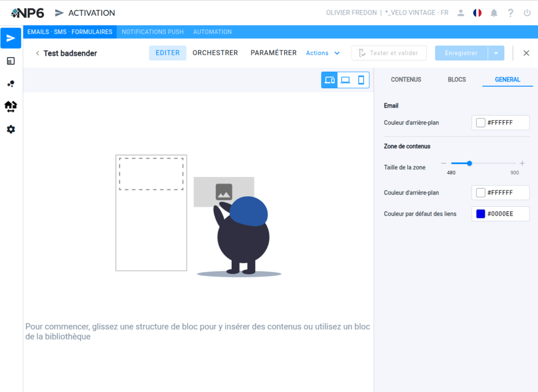
Task: Open the Activation paper-plane sidebar icon
Action: (x=11, y=38)
